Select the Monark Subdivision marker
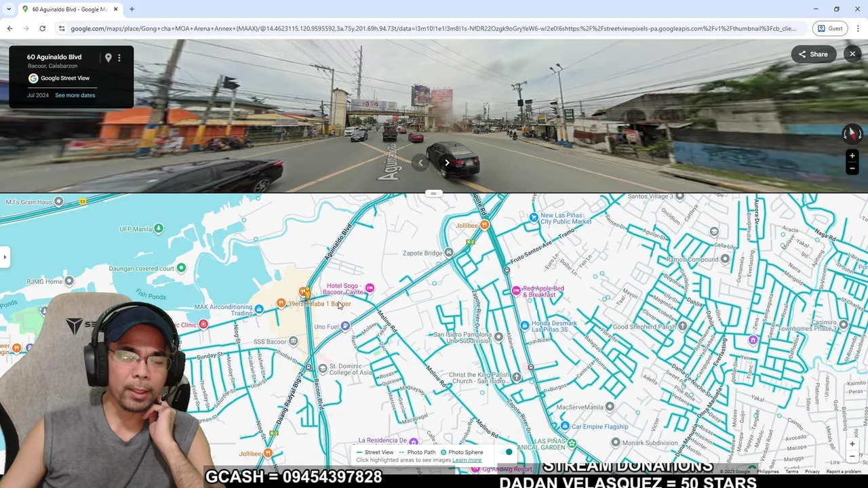 [x=616, y=442]
